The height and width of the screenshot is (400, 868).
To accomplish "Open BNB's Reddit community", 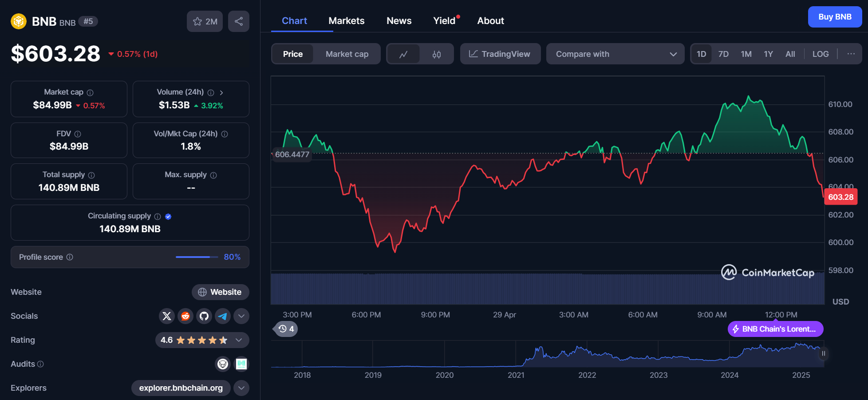I will 185,316.
